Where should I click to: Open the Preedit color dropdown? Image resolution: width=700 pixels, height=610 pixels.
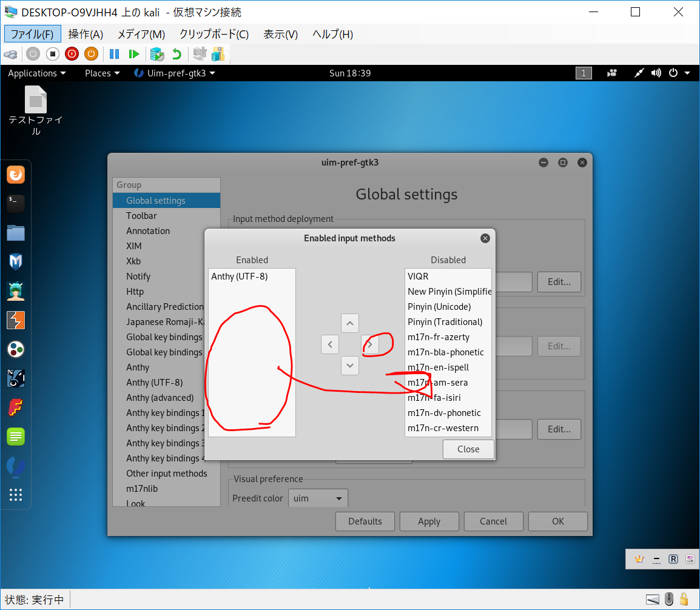(x=318, y=498)
